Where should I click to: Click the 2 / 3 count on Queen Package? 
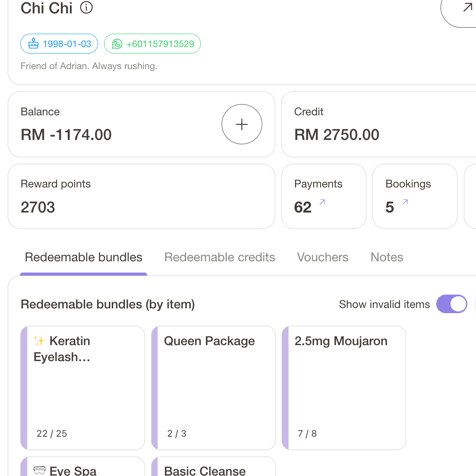pyautogui.click(x=177, y=434)
